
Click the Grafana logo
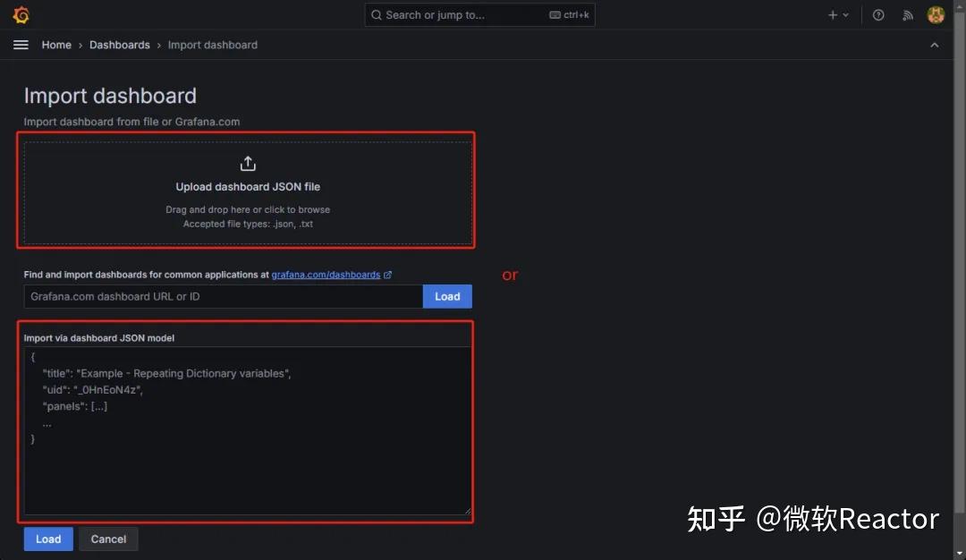click(21, 14)
